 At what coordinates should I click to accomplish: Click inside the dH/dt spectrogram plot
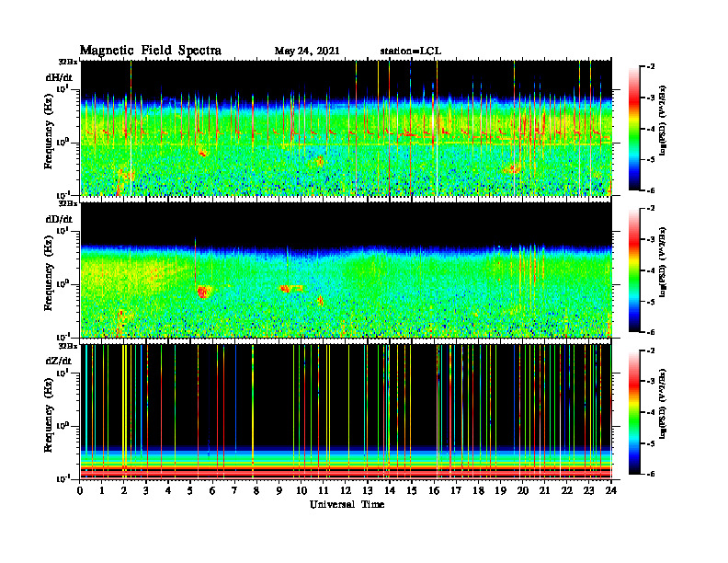point(347,128)
